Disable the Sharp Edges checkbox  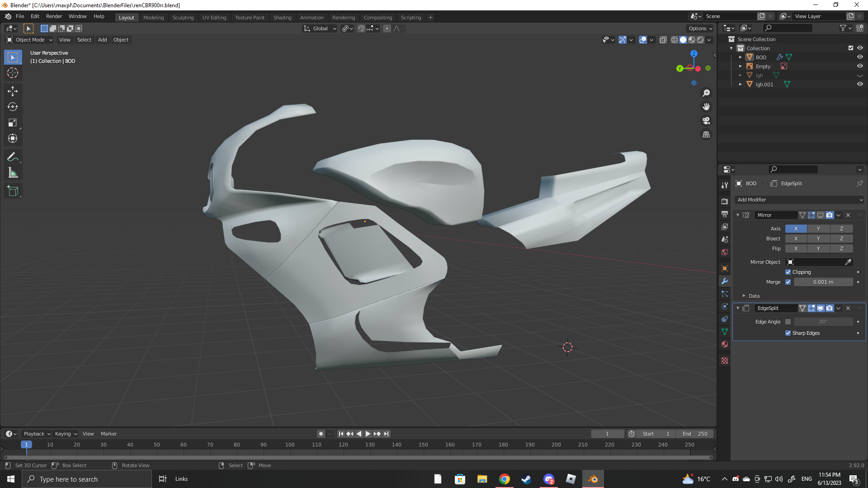coord(788,333)
